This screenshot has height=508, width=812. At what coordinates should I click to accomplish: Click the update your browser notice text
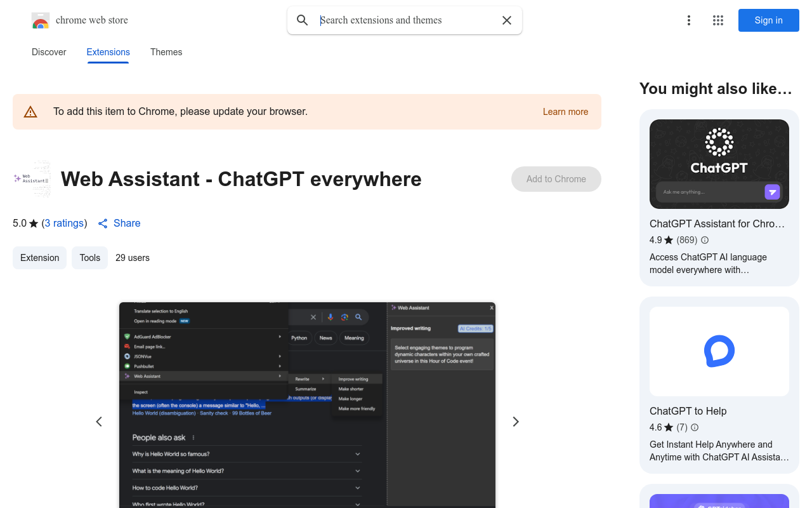click(180, 112)
